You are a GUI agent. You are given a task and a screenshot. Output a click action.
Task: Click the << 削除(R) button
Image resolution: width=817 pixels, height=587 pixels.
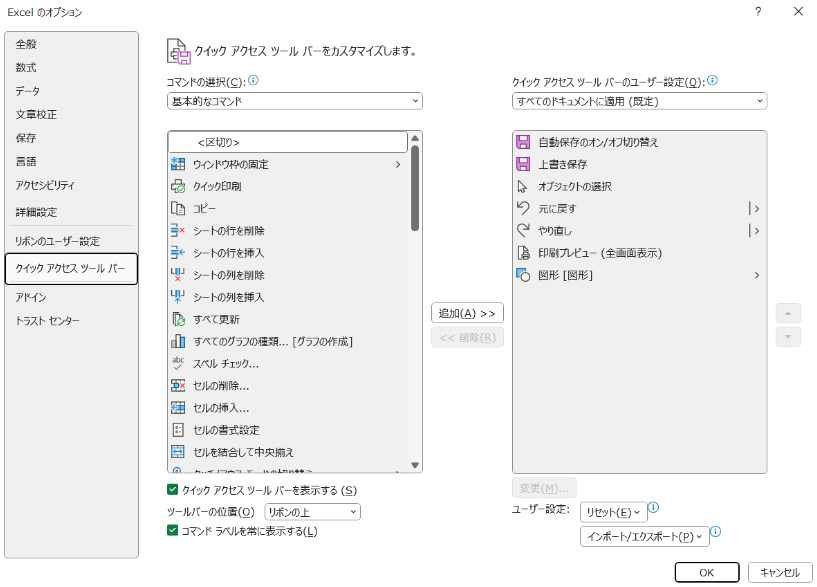pyautogui.click(x=467, y=338)
